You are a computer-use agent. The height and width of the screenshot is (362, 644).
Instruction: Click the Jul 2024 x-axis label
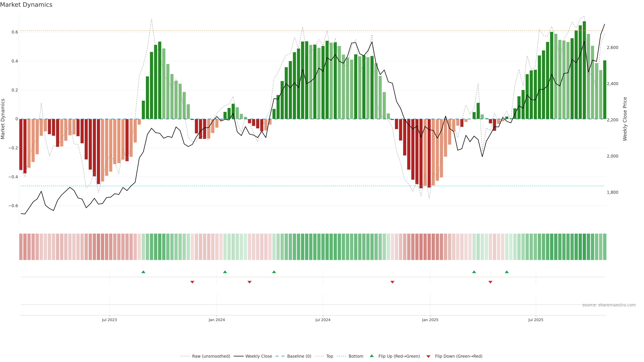pos(323,320)
